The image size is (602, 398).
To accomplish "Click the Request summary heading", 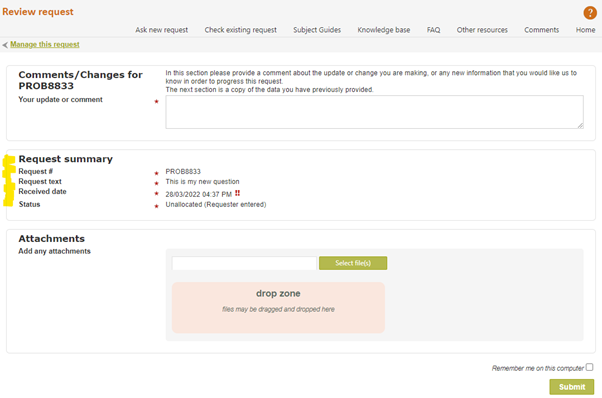I will point(66,159).
